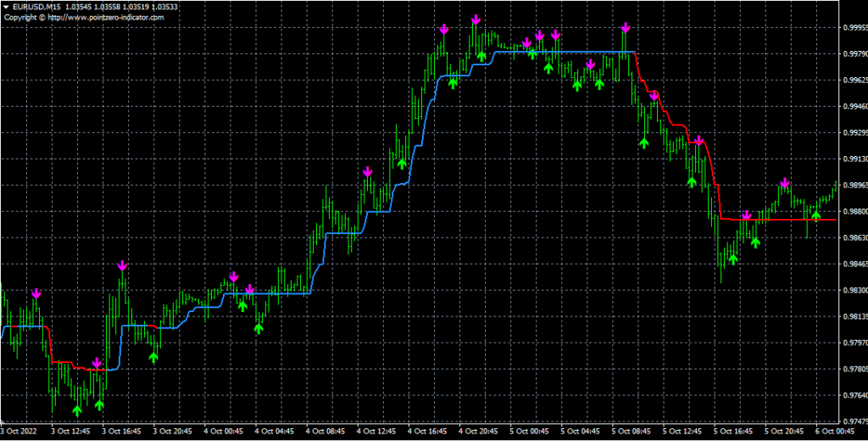Select the rightmost magenta sell arrow
This screenshot has height=441, width=868.
(785, 182)
